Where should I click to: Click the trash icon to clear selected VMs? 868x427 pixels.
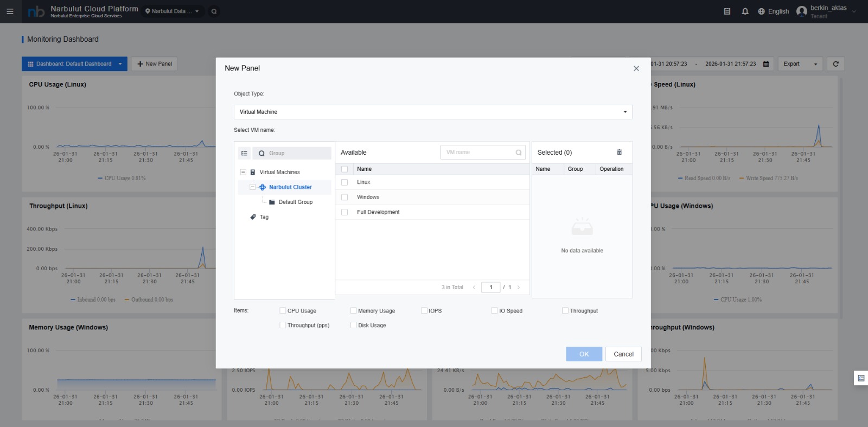[619, 152]
